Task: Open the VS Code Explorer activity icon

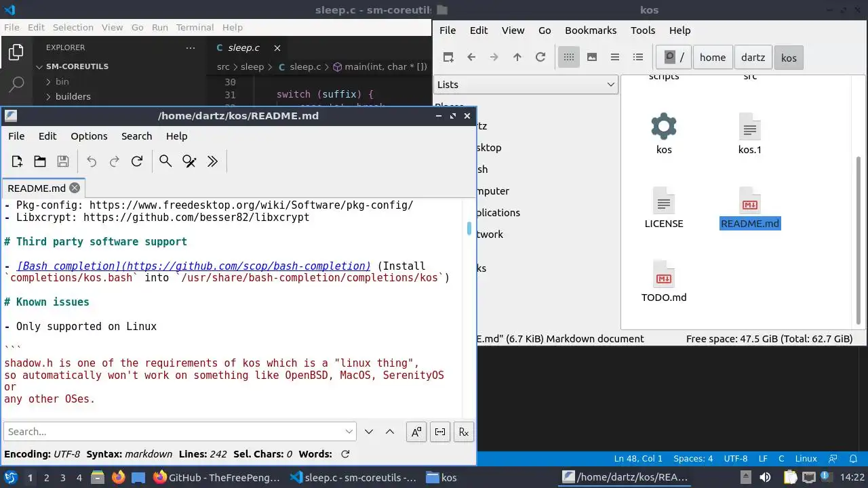Action: point(16,52)
